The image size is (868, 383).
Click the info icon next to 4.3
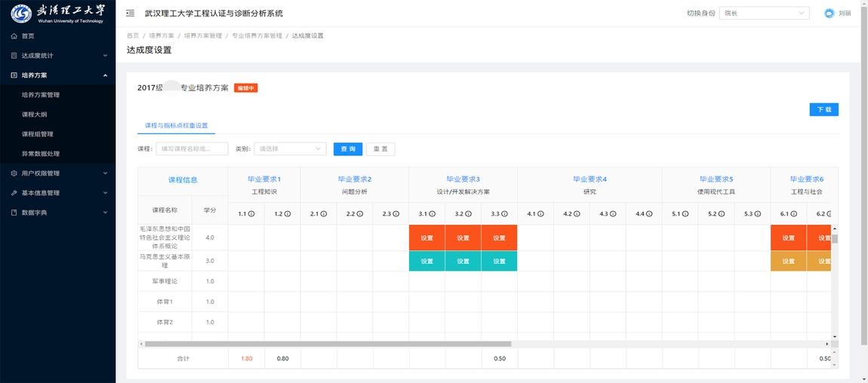pyautogui.click(x=613, y=214)
